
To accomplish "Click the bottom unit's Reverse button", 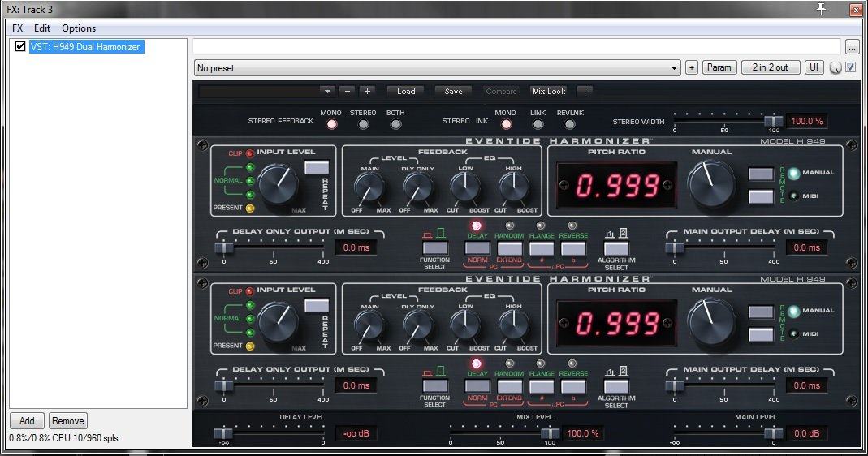I will [x=572, y=386].
